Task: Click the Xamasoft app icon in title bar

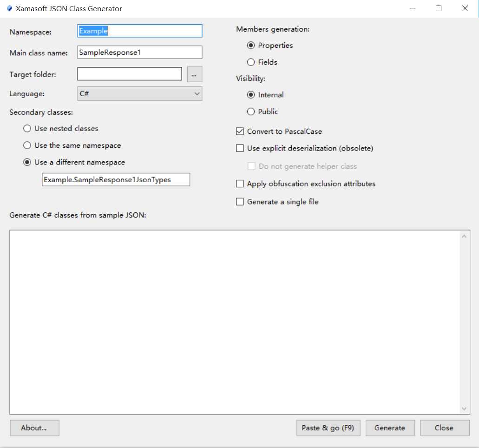Action: [9, 8]
